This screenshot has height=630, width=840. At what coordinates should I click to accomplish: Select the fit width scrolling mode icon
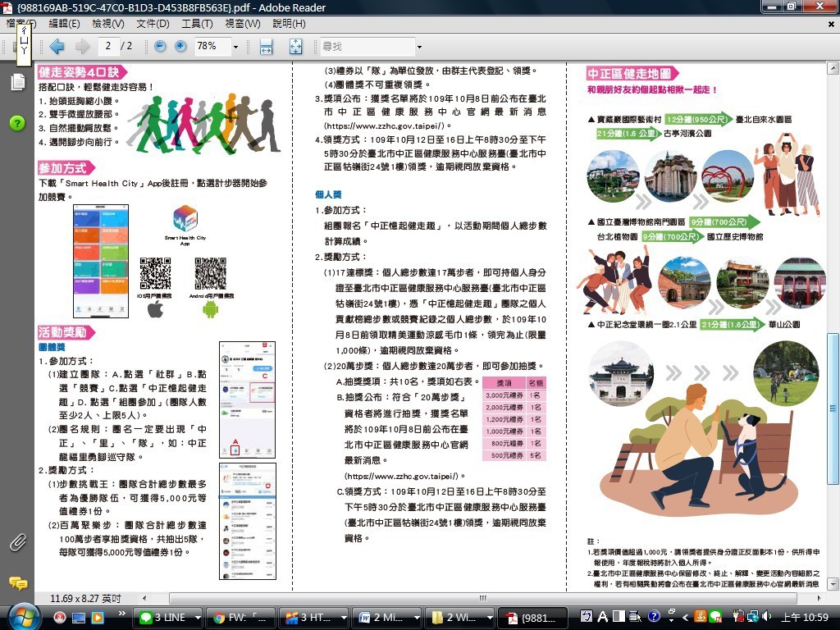[x=266, y=47]
